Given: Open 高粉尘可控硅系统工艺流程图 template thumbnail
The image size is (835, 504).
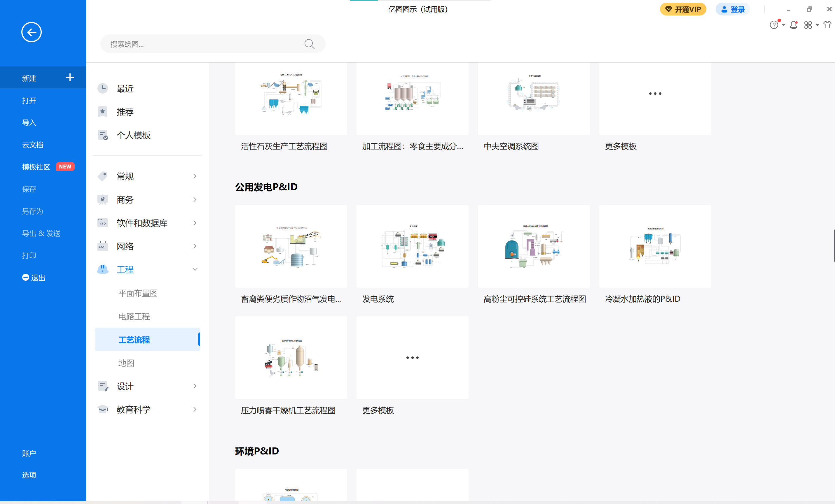Looking at the screenshot, I should point(534,246).
